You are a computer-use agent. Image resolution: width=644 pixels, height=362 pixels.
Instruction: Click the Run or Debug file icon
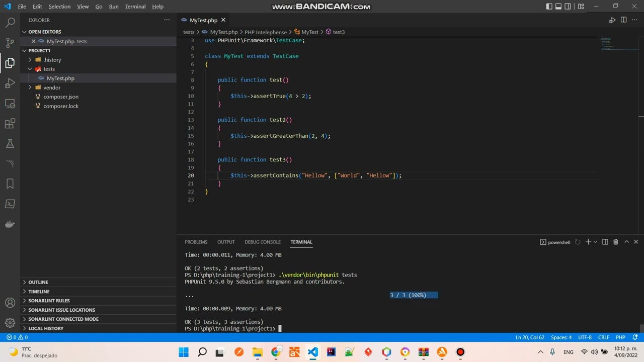point(612,20)
